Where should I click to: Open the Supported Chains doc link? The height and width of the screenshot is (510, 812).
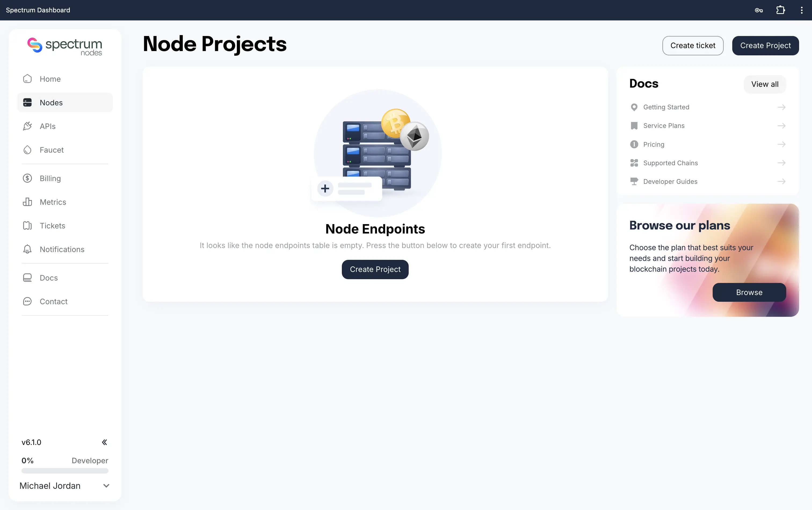[708, 163]
